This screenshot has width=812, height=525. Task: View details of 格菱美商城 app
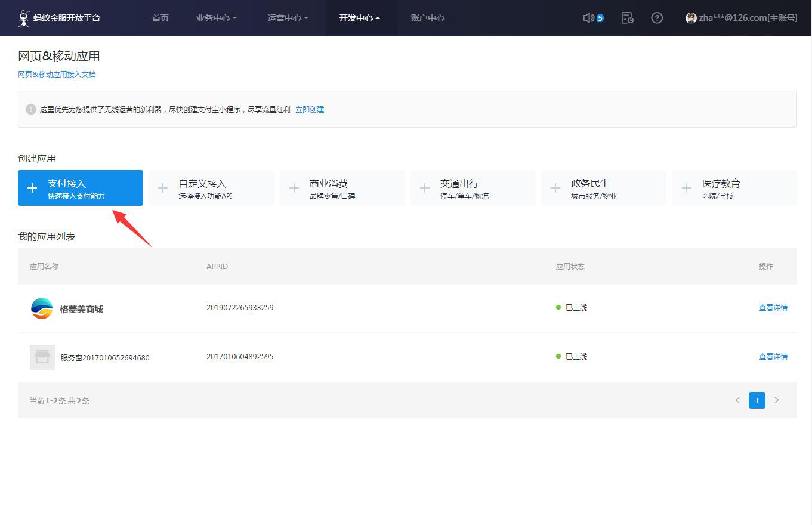773,308
